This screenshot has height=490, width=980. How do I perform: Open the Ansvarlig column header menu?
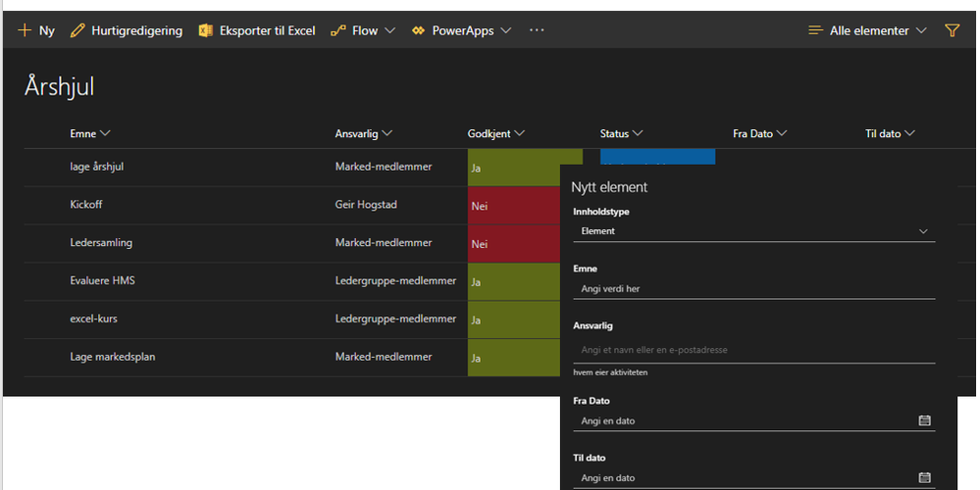coord(364,133)
